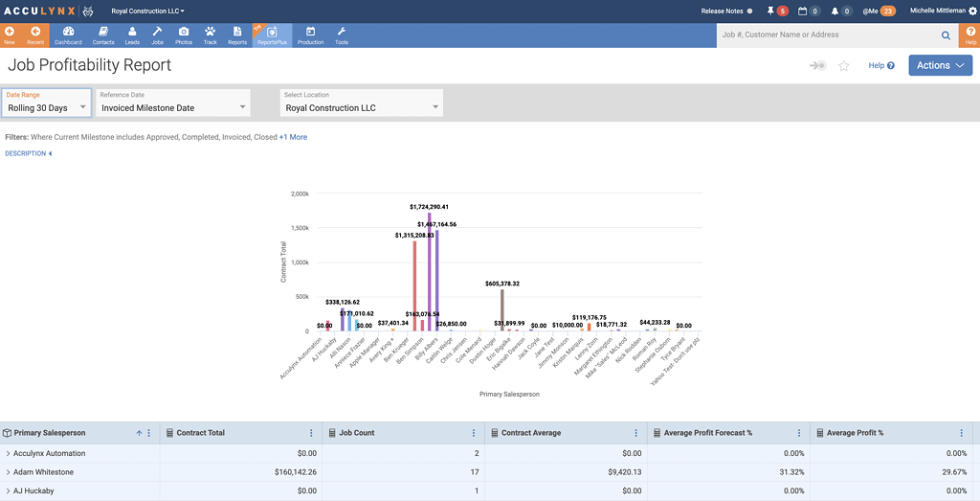Switch to the ReportsPlus tab

tap(272, 35)
